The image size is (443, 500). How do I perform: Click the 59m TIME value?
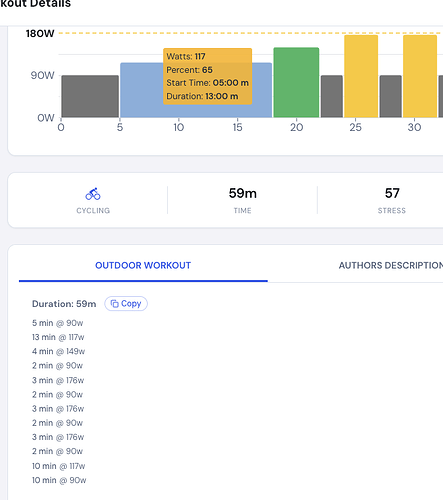(243, 193)
